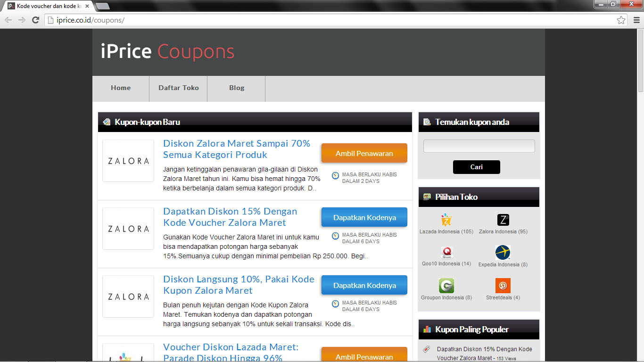Image resolution: width=644 pixels, height=362 pixels.
Task: Click the iPrice Coupons site logo
Action: click(167, 51)
